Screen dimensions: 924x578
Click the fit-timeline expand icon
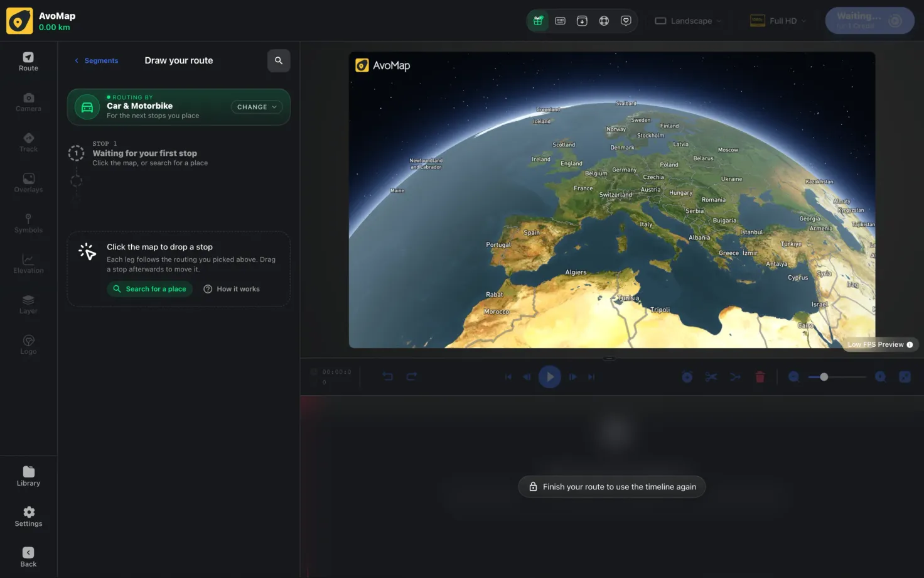click(x=905, y=376)
